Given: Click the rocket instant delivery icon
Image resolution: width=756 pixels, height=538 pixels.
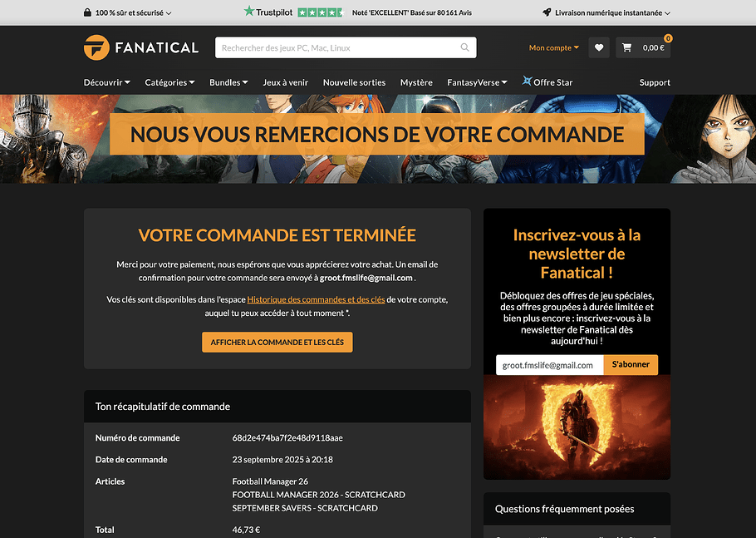Looking at the screenshot, I should (547, 12).
